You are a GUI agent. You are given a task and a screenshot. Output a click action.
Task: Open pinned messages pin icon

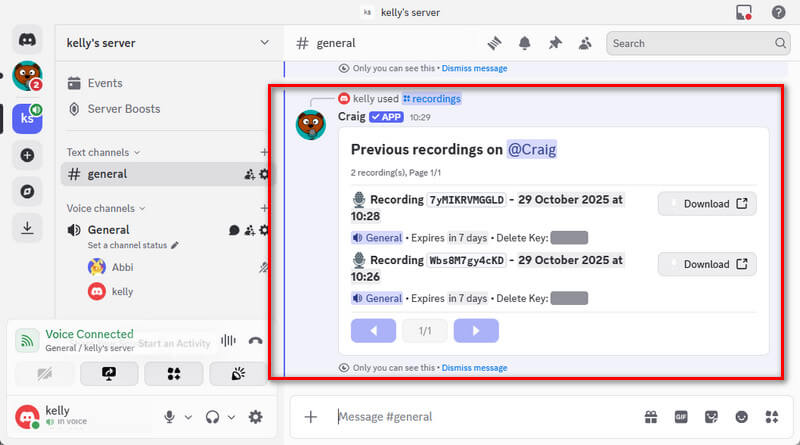click(x=554, y=43)
